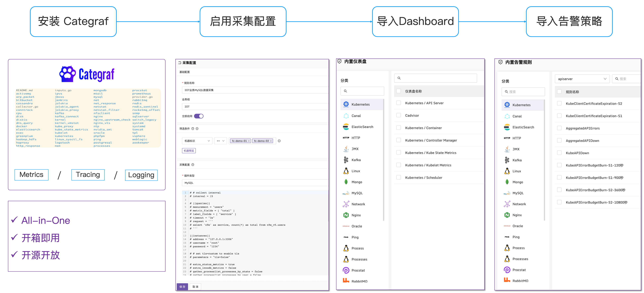This screenshot has width=644, height=293.
Task: Check the Kubernetes / API Server dashboard checkbox
Action: (x=399, y=103)
